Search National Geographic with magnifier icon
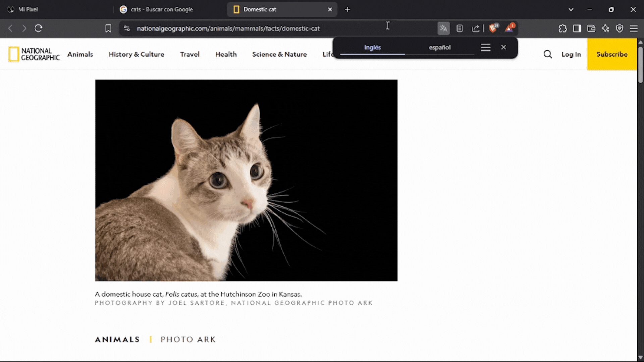The height and width of the screenshot is (362, 644). [548, 54]
